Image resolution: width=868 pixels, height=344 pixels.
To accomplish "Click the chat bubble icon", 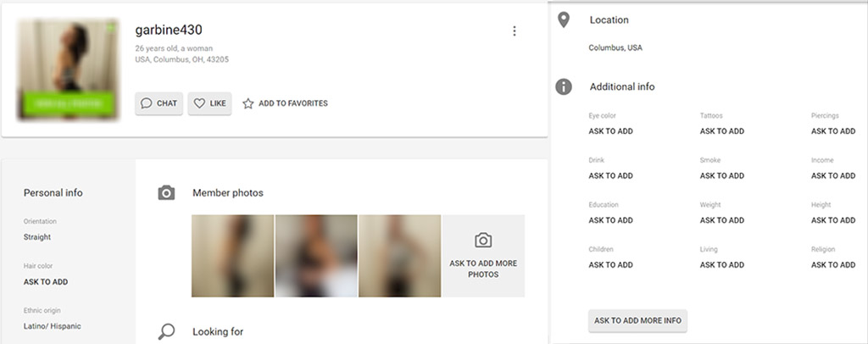I will tap(146, 103).
